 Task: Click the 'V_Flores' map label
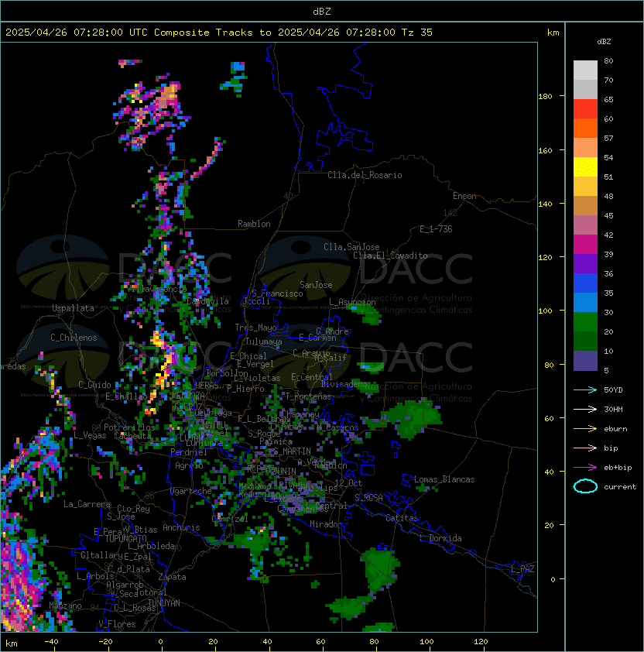point(117,624)
